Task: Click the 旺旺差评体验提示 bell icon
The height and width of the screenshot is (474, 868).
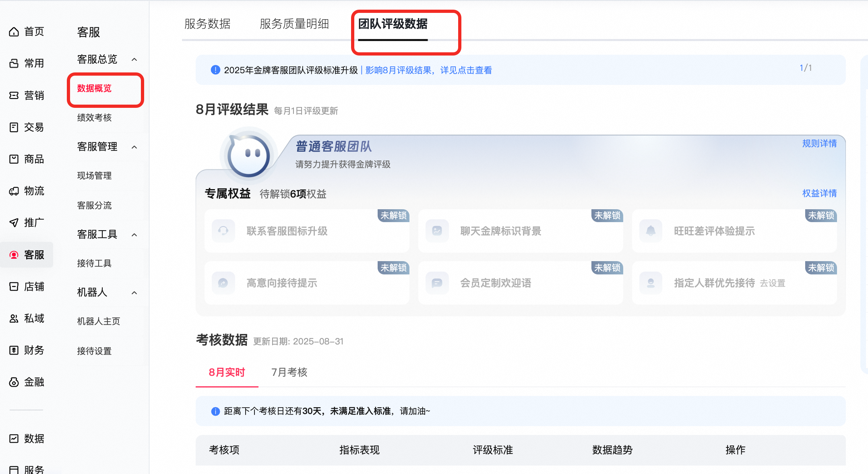Action: (x=651, y=231)
